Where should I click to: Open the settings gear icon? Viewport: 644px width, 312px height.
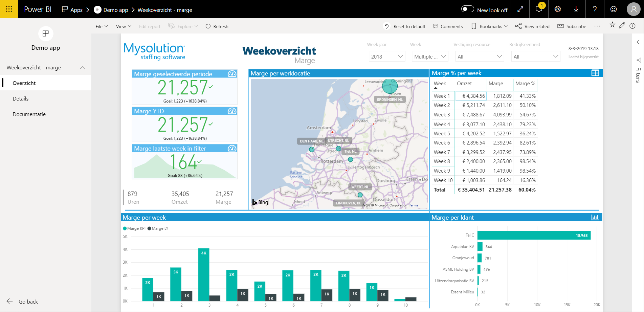click(558, 9)
